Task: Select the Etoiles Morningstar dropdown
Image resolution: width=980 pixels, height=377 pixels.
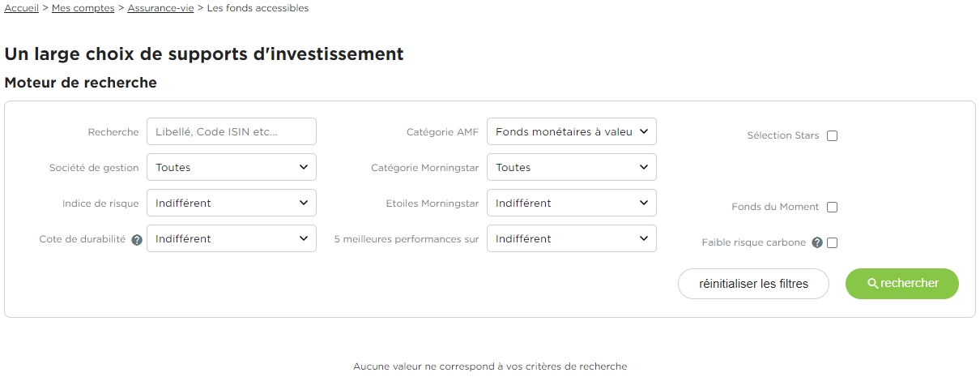Action: click(572, 203)
